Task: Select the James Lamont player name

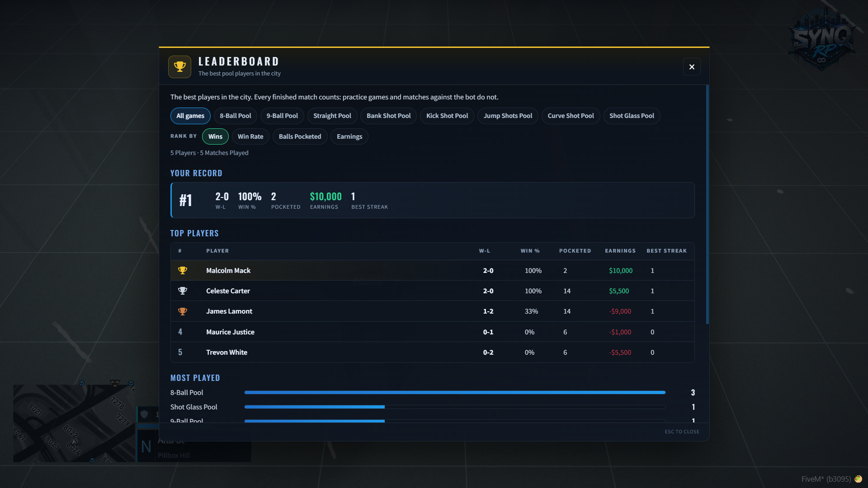Action: coord(229,311)
